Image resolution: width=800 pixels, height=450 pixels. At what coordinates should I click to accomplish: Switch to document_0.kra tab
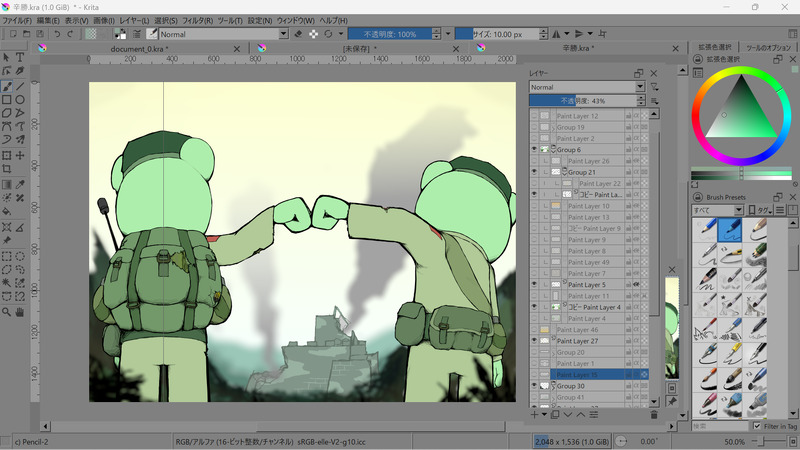click(138, 48)
